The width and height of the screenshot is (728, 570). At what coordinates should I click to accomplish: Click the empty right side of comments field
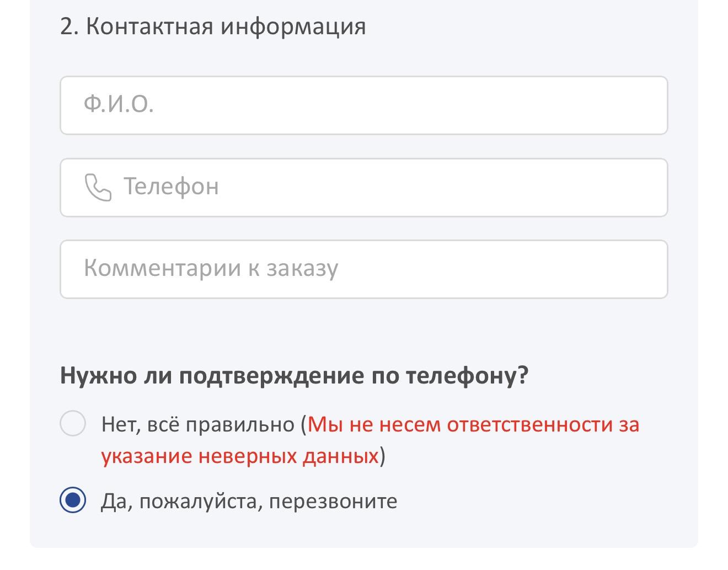click(x=552, y=269)
